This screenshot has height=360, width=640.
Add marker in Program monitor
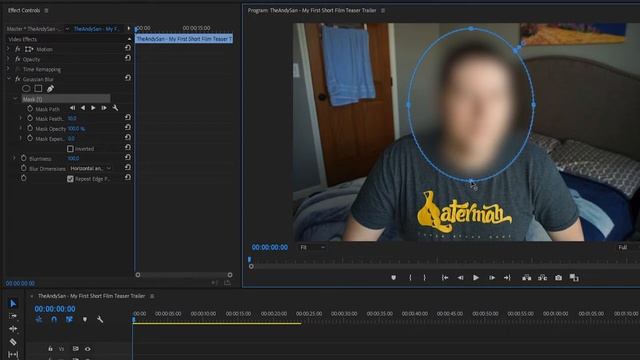[393, 278]
